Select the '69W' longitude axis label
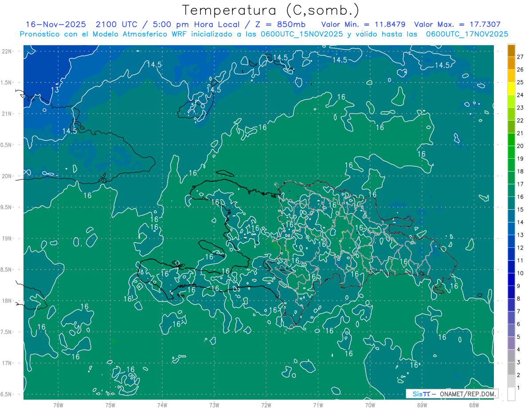532x411 pixels. [x=422, y=405]
